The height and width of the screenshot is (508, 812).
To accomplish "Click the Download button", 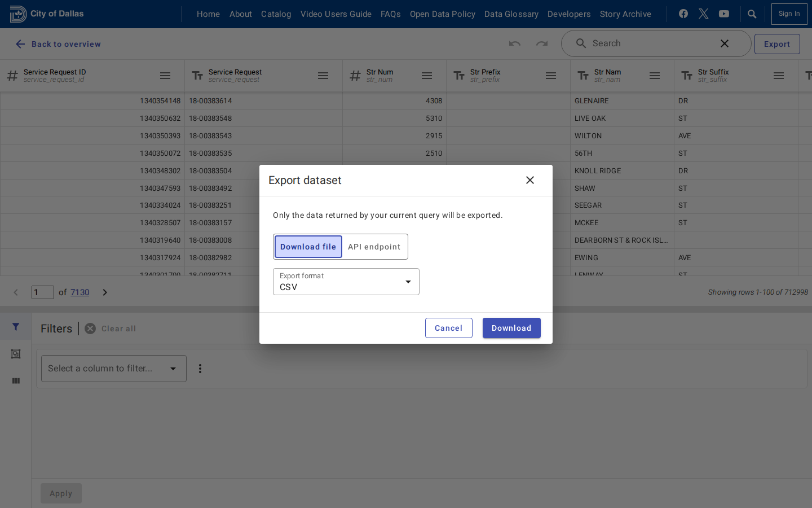I will tap(511, 328).
